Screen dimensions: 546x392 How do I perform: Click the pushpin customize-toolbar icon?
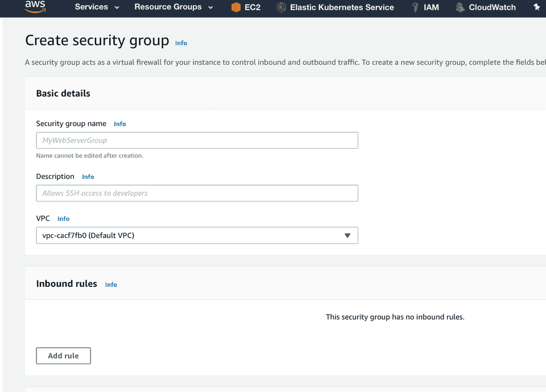click(x=536, y=8)
